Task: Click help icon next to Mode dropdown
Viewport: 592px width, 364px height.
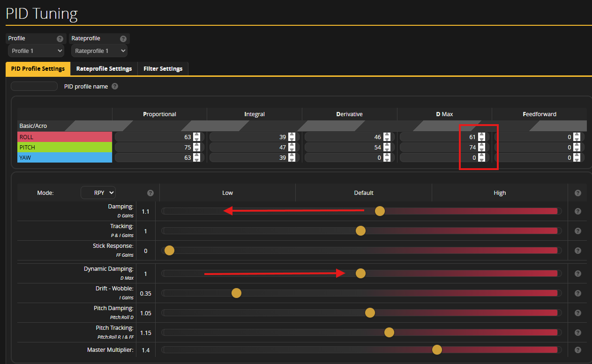Action: pos(150,193)
